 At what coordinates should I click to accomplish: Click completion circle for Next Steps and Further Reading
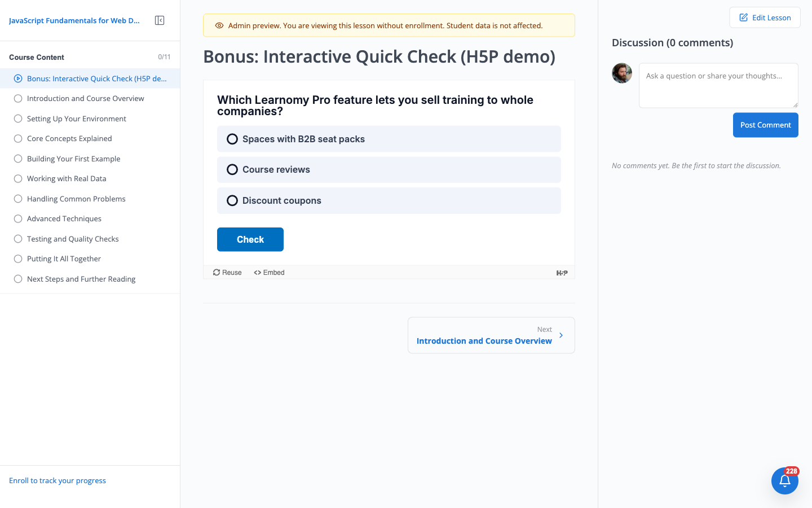pos(18,279)
